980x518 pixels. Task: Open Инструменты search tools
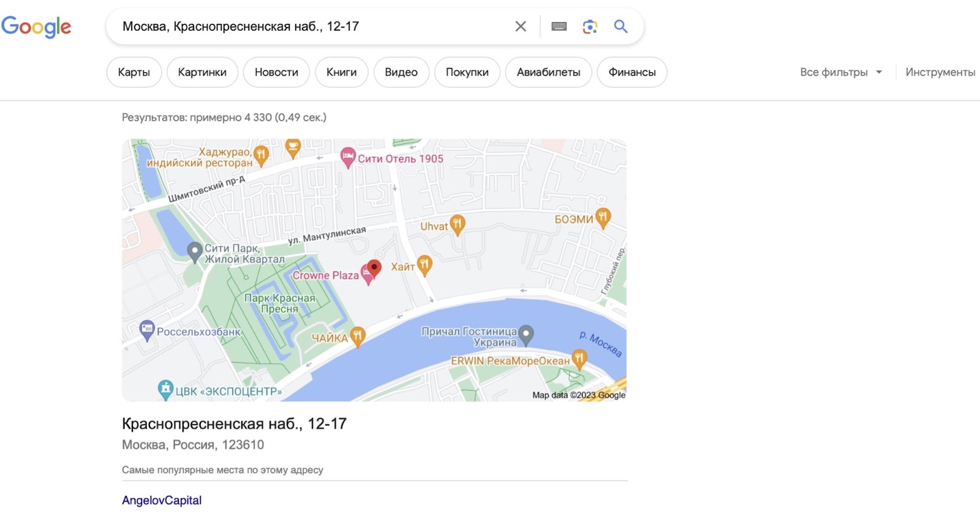[940, 72]
